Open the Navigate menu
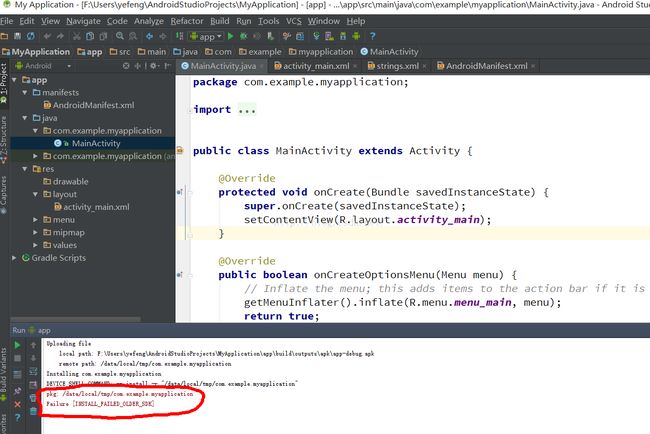 [83, 21]
